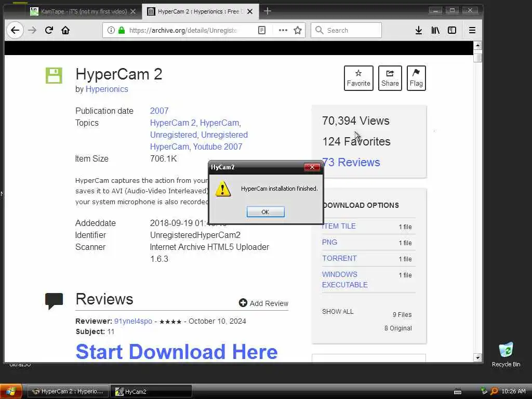This screenshot has width=532, height=399.
Task: Close the HyperCam 2 browser tab
Action: point(250,11)
